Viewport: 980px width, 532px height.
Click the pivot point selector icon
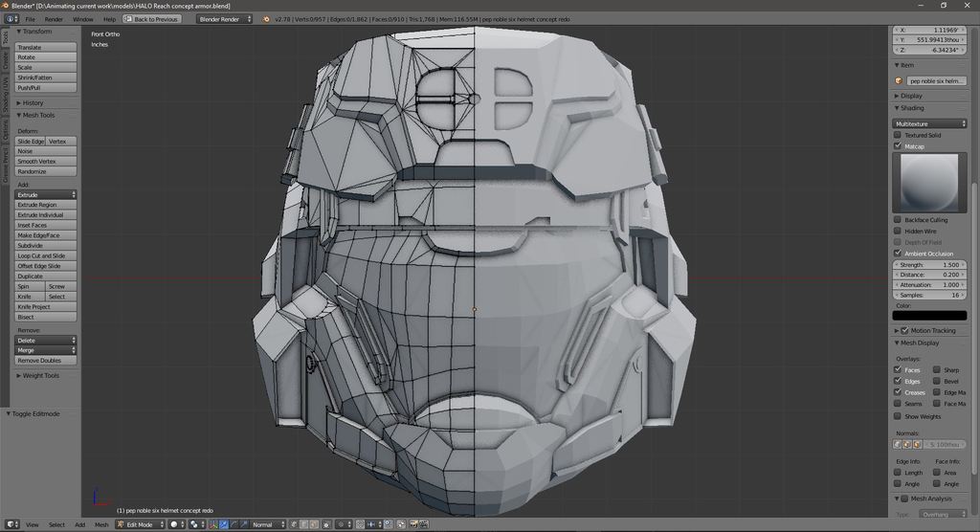[x=195, y=524]
